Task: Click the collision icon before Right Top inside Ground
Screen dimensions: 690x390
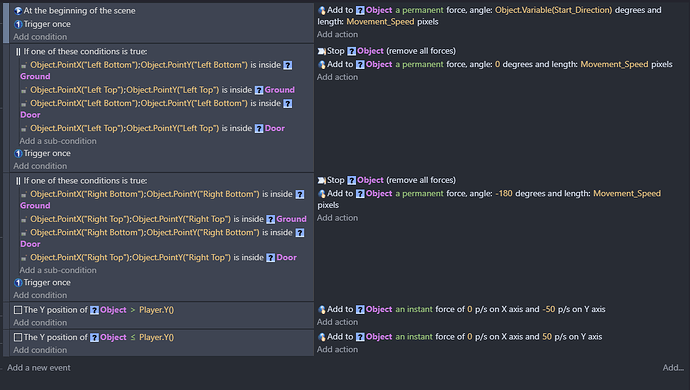Action: tap(24, 220)
